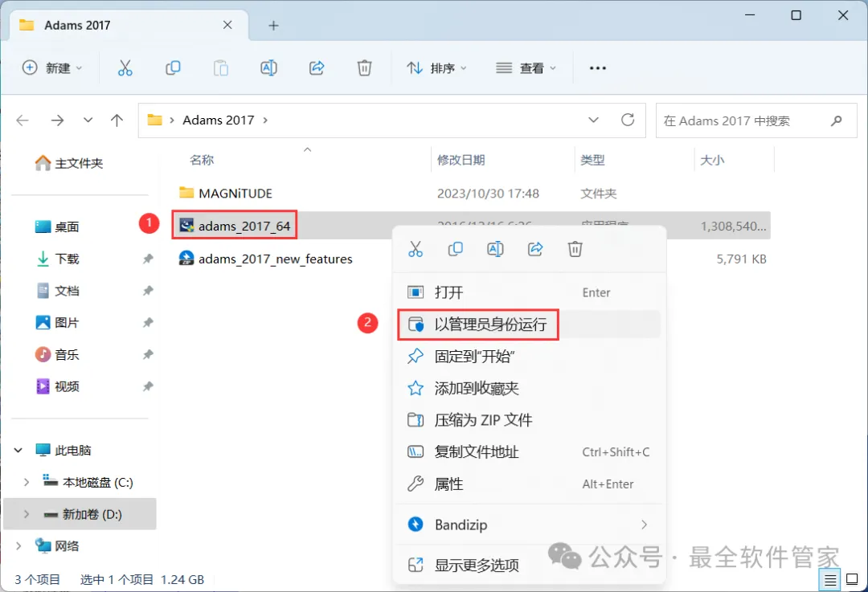Close the Adams 2017 tab
This screenshot has width=868, height=592.
click(227, 25)
